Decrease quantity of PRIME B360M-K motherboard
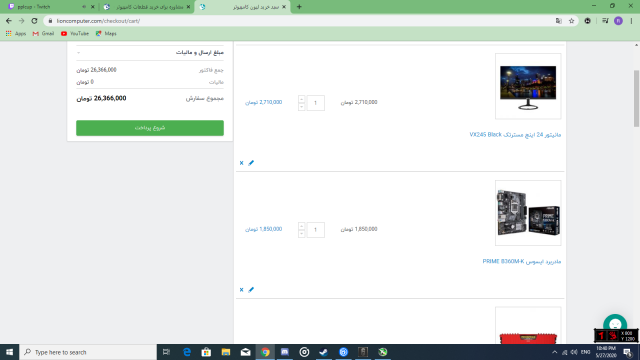The width and height of the screenshot is (640, 360). (x=302, y=234)
